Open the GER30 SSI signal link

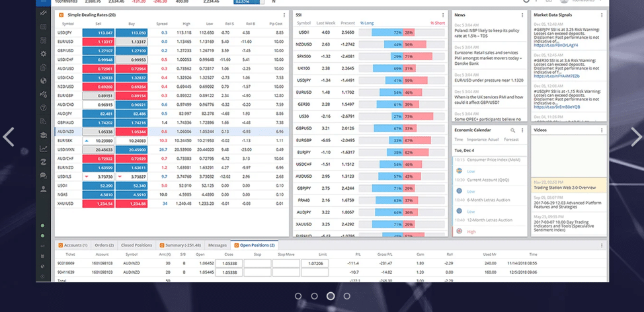(557, 76)
